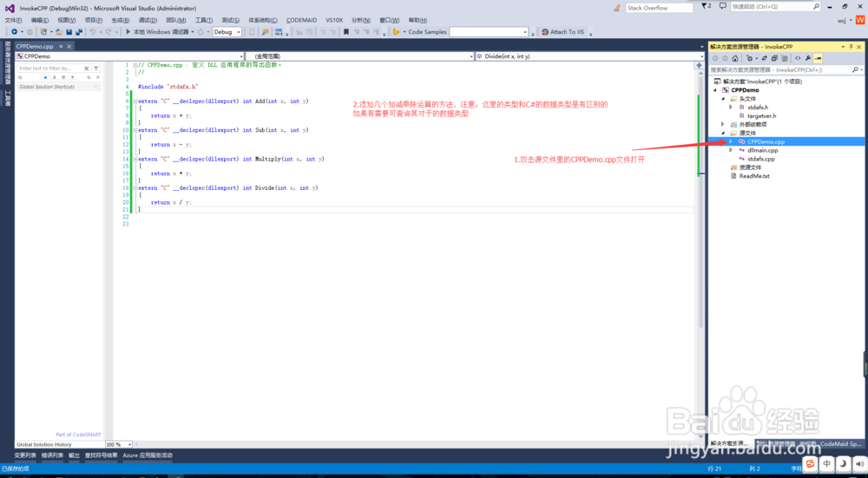Screen dimensions: 868x478
Task: Open the (全局范围) scope dropdown
Action: (360, 56)
